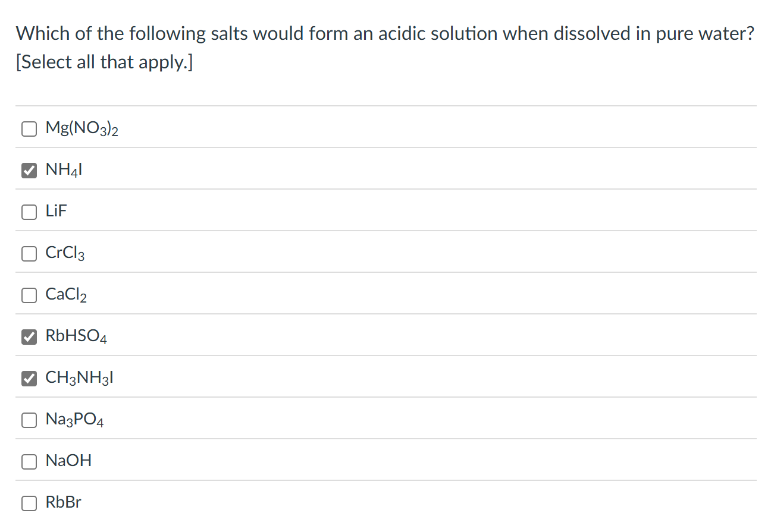Image resolution: width=771 pixels, height=532 pixels.
Task: Check the CaCl2 option
Action: [29, 295]
